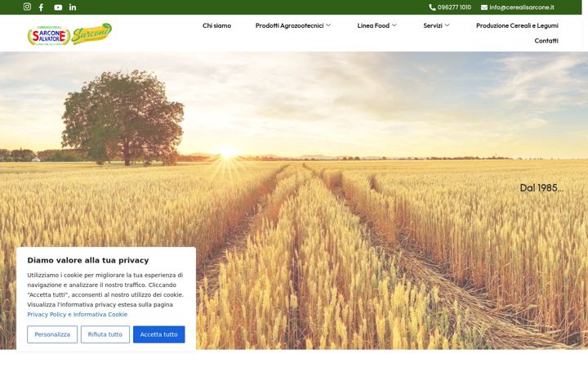Call the number 096277 1010
588x368 pixels.
[x=454, y=7]
